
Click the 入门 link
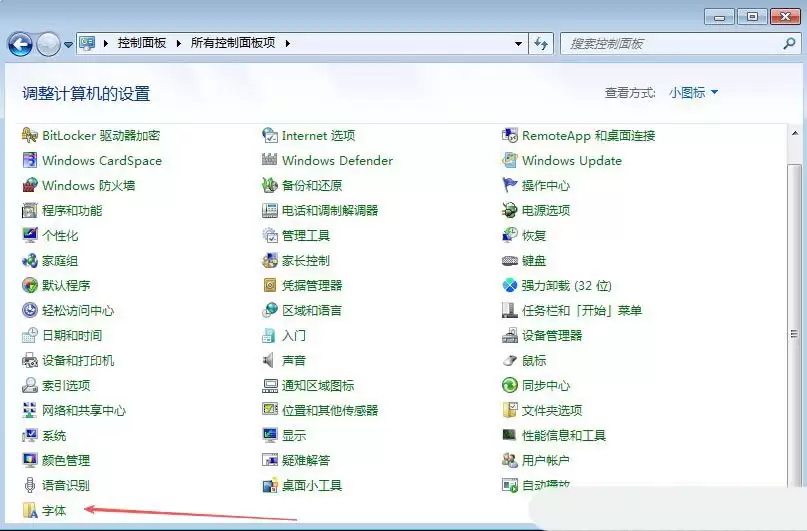coord(294,335)
